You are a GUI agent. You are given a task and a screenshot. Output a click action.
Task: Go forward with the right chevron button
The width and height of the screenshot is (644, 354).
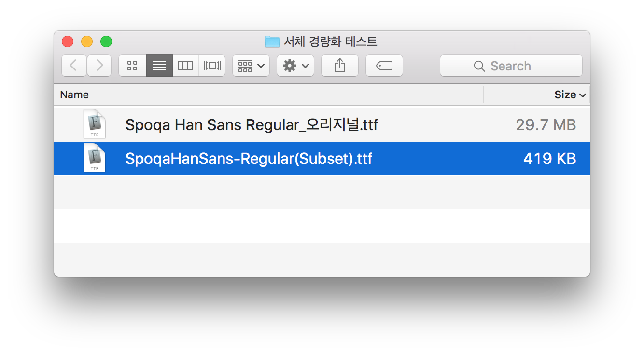(99, 66)
